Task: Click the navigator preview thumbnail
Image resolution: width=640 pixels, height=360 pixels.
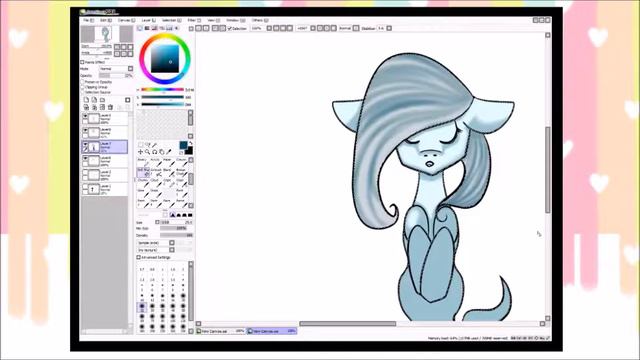Action: coord(107,34)
